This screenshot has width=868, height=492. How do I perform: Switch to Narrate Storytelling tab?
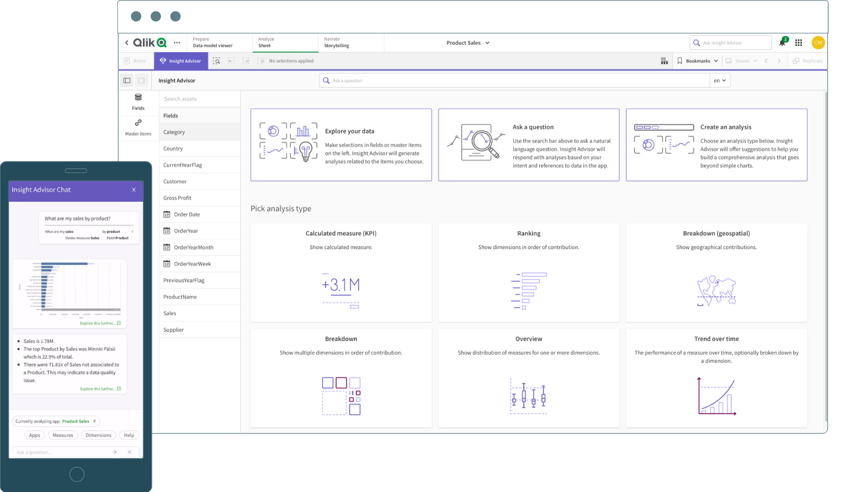(x=351, y=42)
